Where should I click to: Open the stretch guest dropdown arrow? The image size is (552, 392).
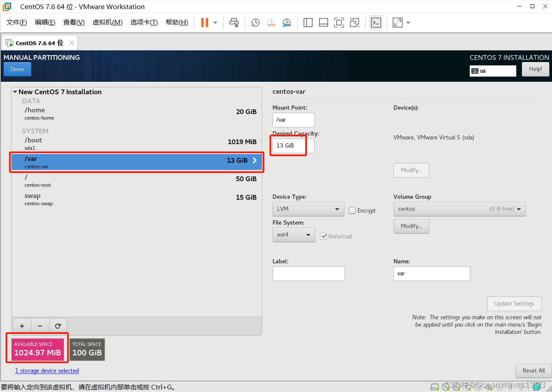point(408,23)
